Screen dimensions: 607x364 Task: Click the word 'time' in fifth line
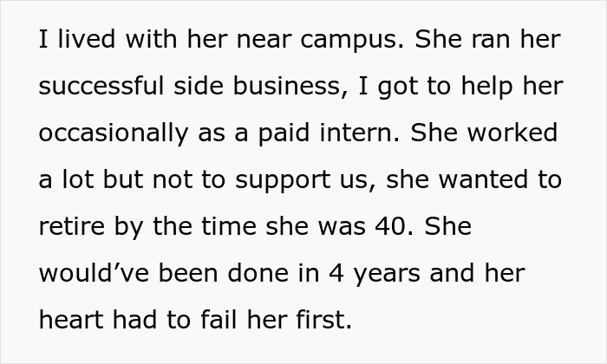click(228, 226)
